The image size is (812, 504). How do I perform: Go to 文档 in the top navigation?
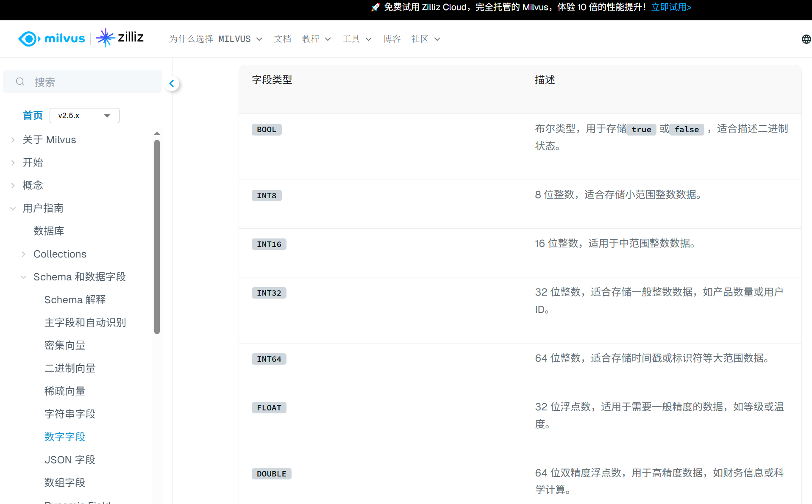click(283, 39)
